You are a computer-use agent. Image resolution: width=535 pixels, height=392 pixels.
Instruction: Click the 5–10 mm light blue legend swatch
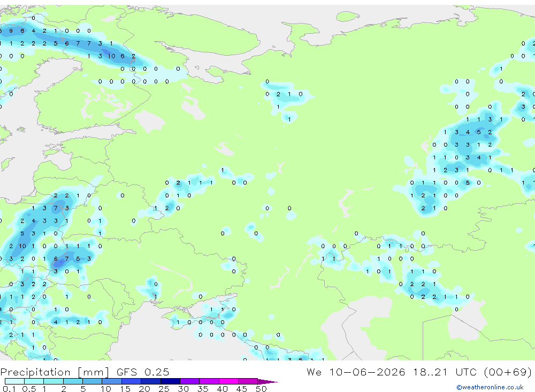(x=92, y=381)
